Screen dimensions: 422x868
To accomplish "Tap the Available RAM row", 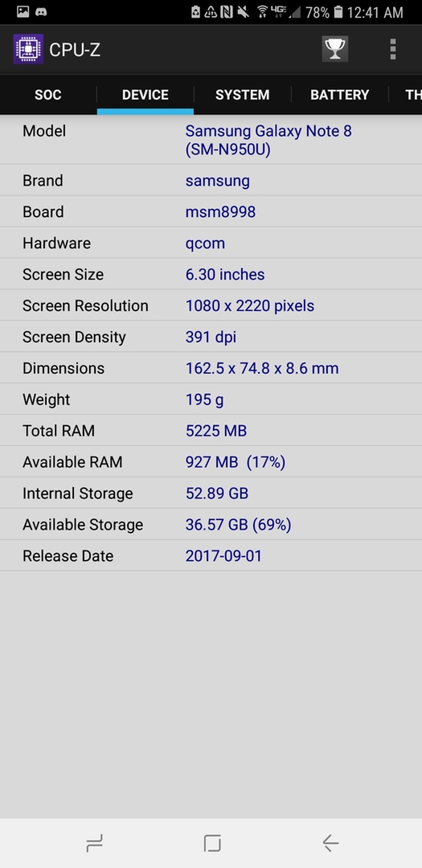I will (211, 461).
